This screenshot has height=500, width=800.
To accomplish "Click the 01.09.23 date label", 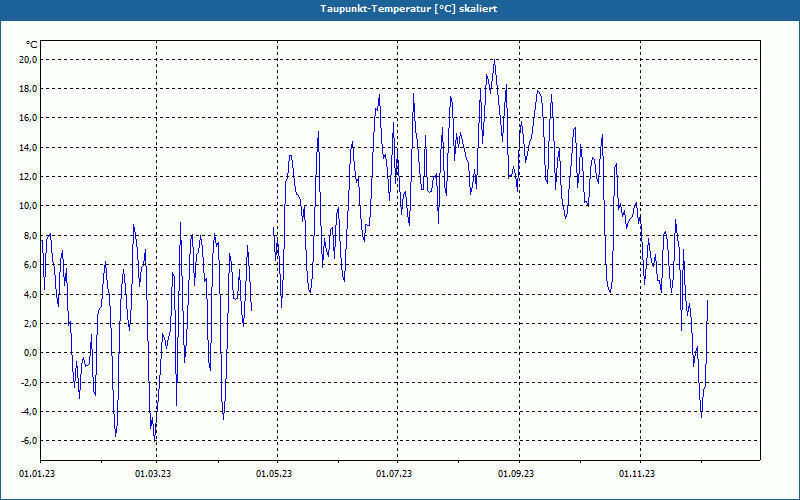I will pyautogui.click(x=516, y=474).
